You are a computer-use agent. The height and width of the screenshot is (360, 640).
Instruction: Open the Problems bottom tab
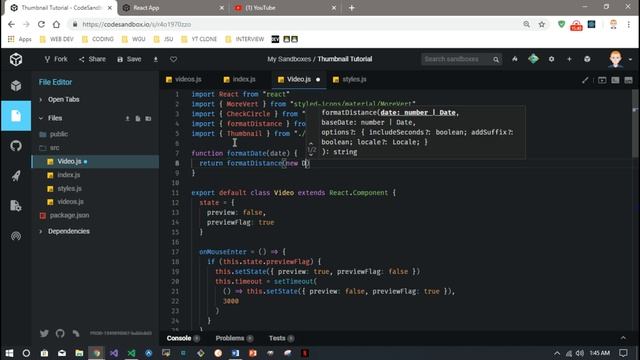[234, 338]
